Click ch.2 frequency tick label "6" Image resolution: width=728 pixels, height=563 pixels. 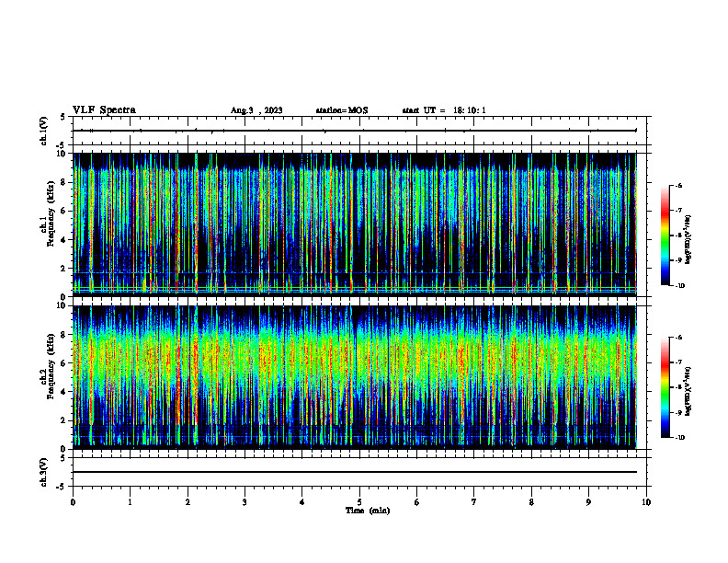click(63, 363)
